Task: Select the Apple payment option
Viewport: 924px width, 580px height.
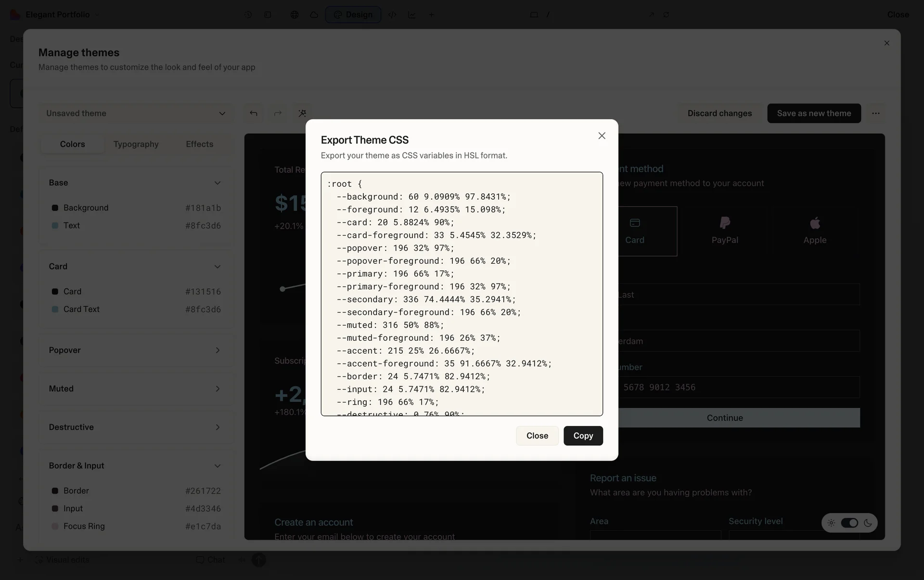Action: coord(815,231)
